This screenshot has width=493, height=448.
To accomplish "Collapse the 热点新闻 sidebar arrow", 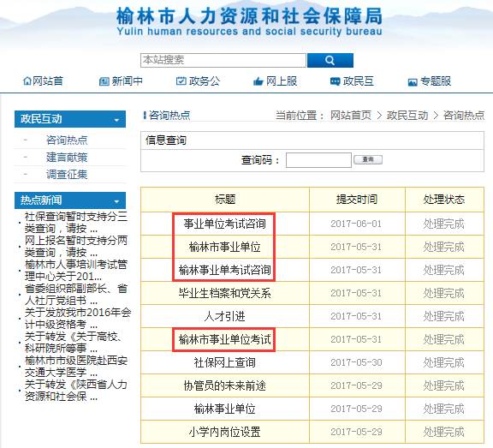I will [x=116, y=201].
